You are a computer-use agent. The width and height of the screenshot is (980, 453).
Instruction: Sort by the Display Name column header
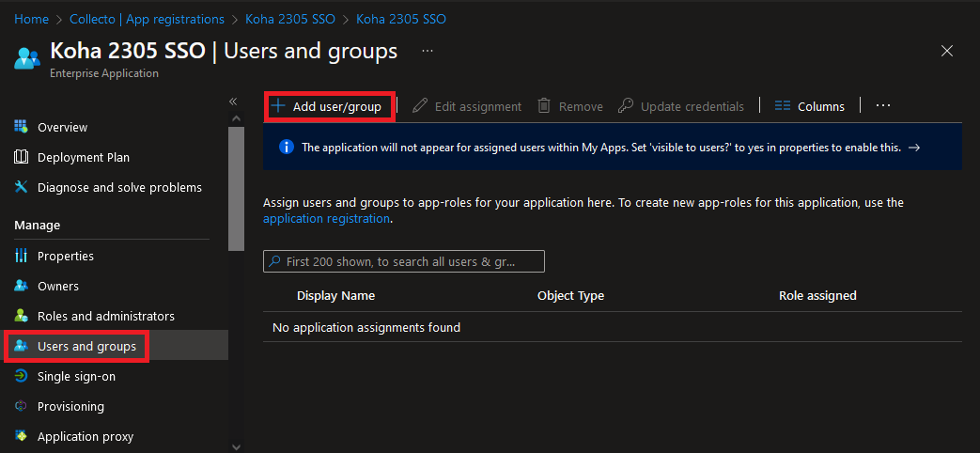[335, 295]
